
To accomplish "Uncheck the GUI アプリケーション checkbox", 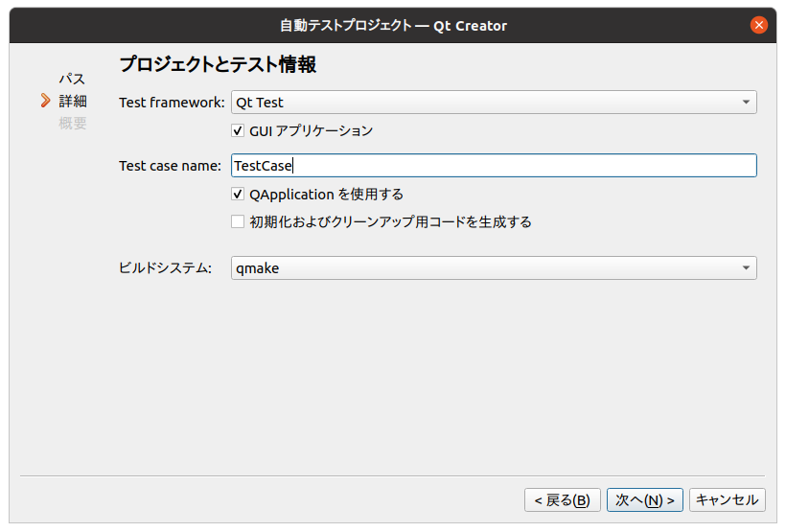I will pyautogui.click(x=238, y=131).
